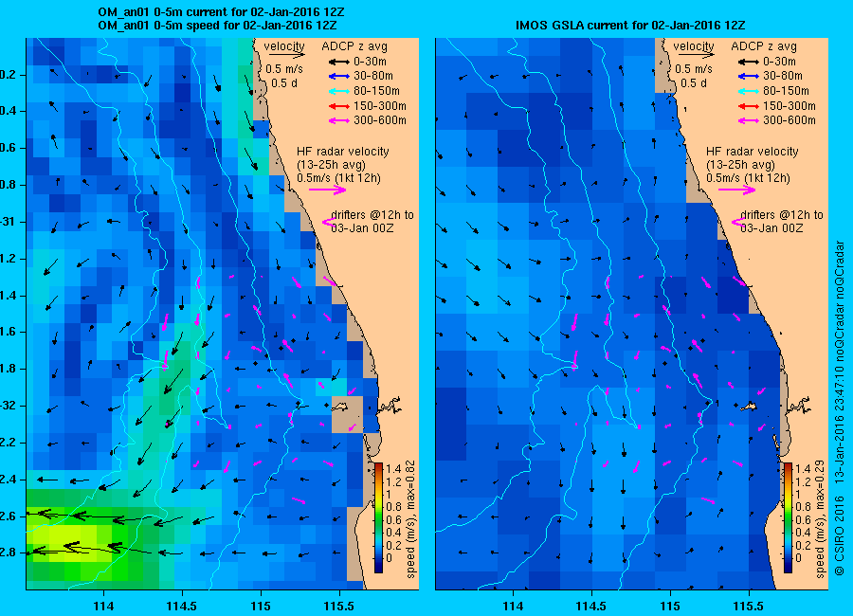Viewport: 853px width, 616px height.
Task: Click the 'IMOS GSLA current' title
Action: pyautogui.click(x=630, y=26)
